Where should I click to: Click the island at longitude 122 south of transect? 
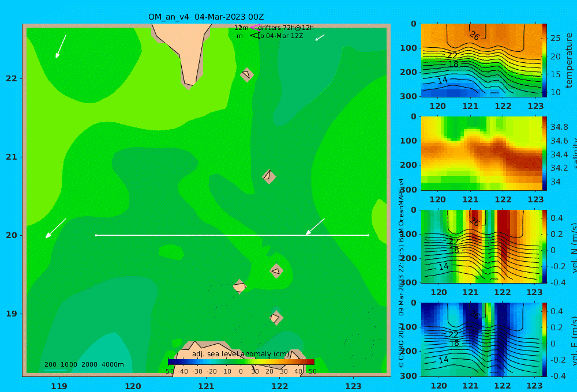pos(276,271)
